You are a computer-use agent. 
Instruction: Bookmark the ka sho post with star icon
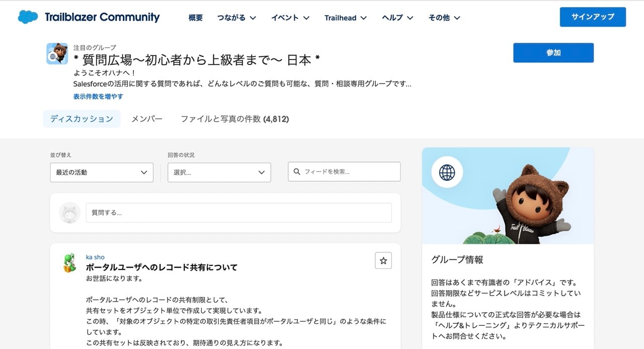point(383,260)
